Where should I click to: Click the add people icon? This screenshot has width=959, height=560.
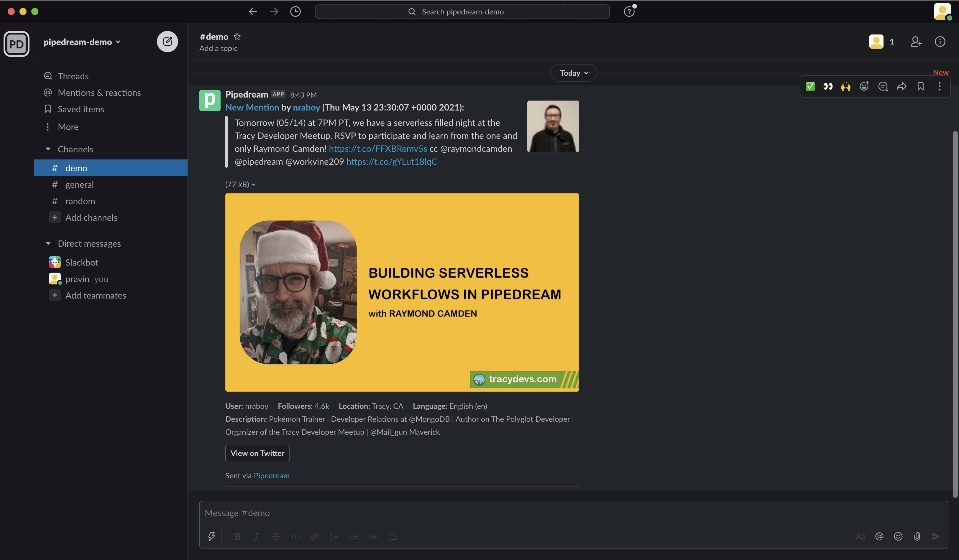tap(916, 42)
